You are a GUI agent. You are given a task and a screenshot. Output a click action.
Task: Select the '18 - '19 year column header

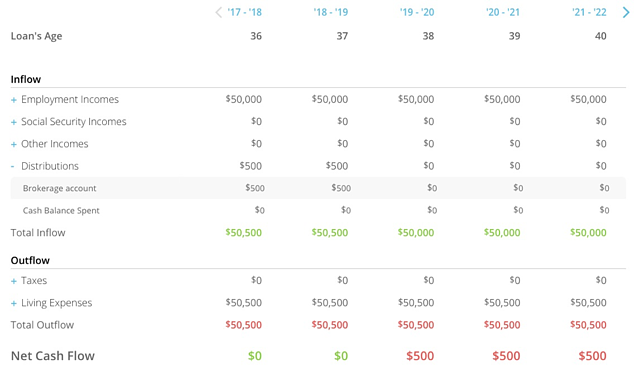pos(331,12)
